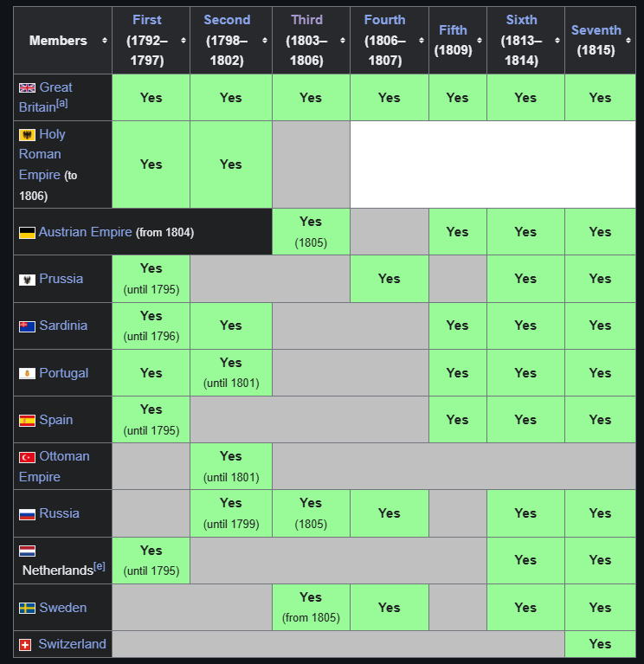
Task: Open the Sixth coalition header link
Action: [522, 20]
